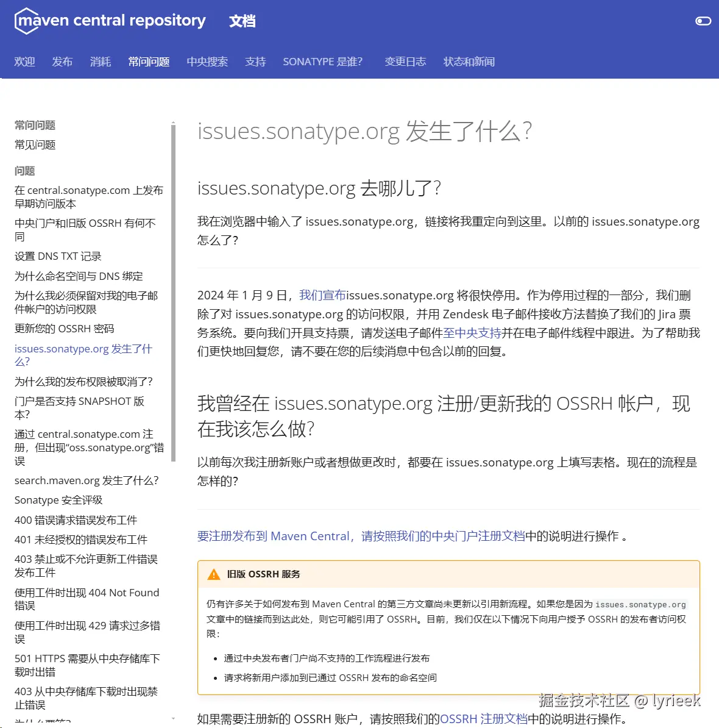Image resolution: width=719 pixels, height=728 pixels.
Task: Click the 至中央支持 email link
Action: (473, 332)
